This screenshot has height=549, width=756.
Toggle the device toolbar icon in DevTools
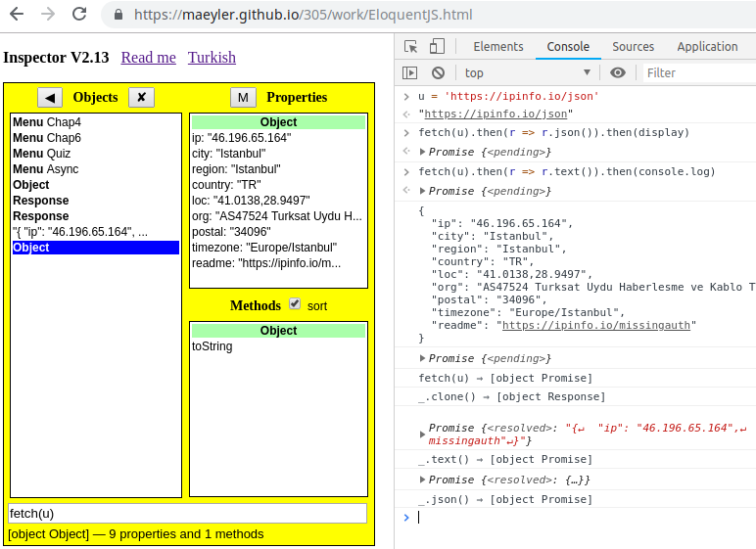point(437,47)
